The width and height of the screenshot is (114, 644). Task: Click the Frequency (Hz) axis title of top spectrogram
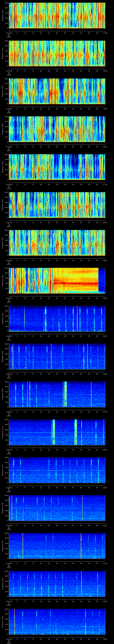click(x=3, y=16)
